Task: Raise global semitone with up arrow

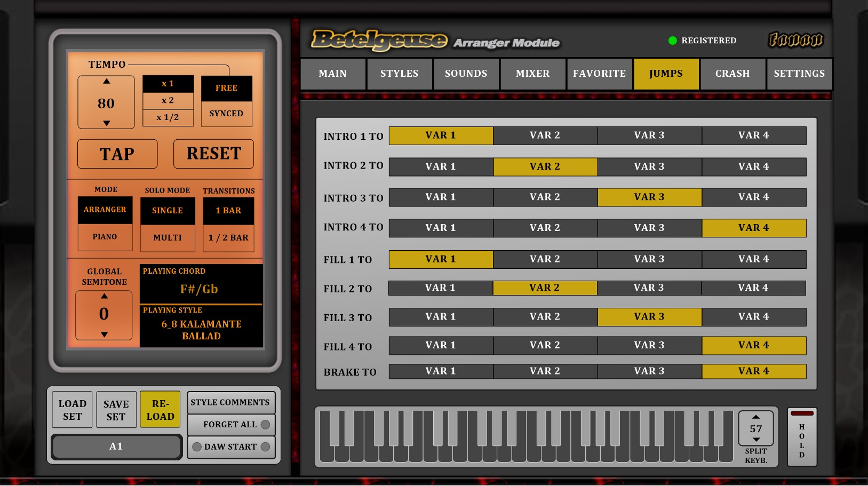Action: 104,296
